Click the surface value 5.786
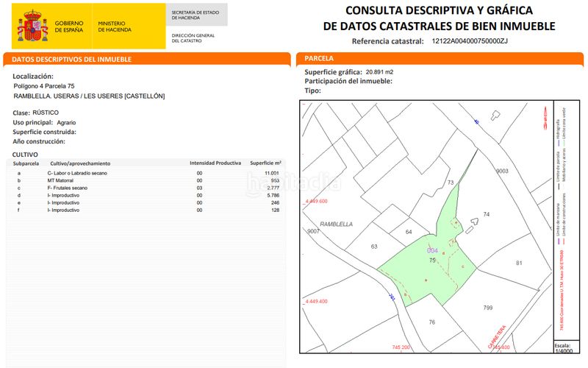 [273, 195]
